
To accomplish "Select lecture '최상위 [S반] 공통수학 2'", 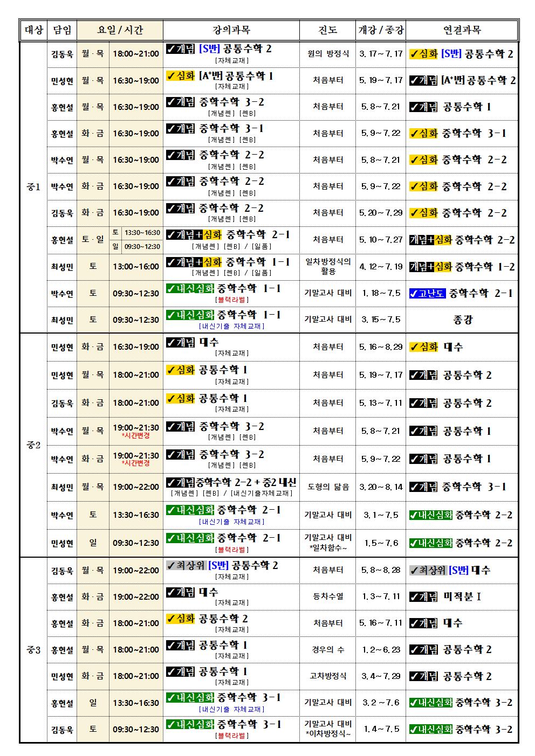I will tap(231, 570).
